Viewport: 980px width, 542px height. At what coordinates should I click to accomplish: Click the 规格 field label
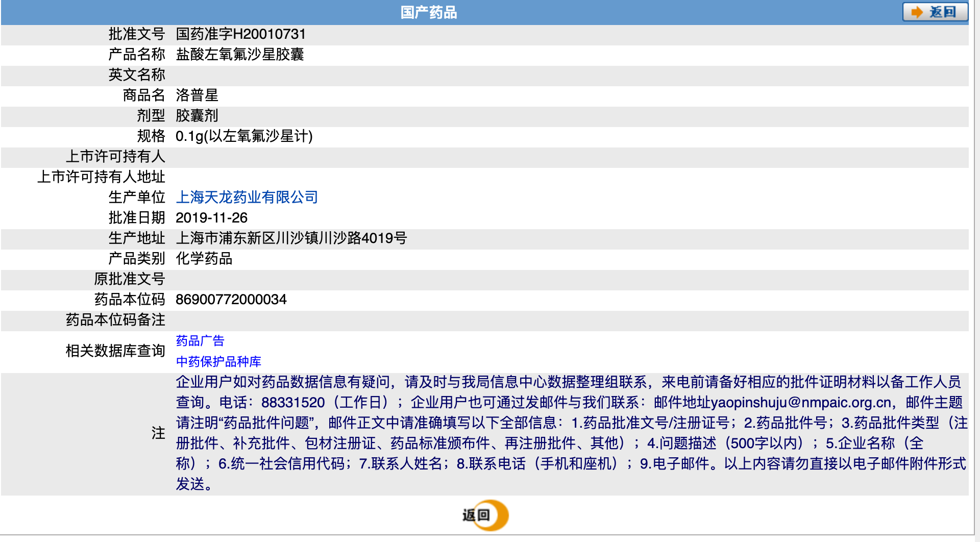click(151, 136)
